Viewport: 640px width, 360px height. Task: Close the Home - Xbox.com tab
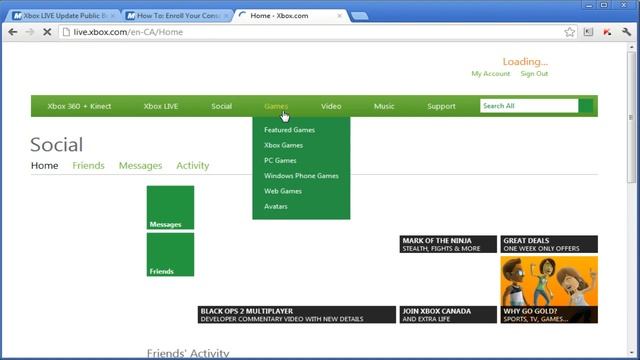click(x=339, y=16)
